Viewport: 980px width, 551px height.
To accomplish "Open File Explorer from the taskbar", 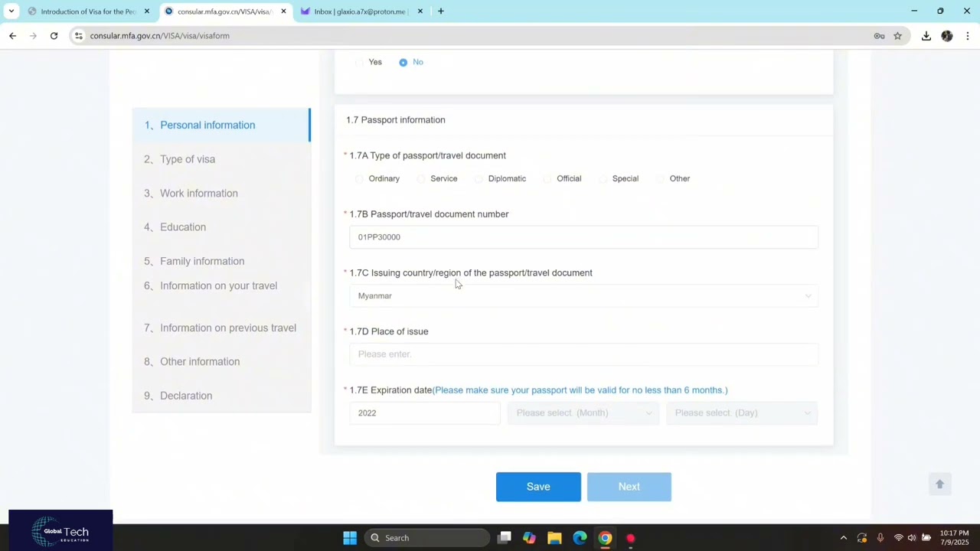I will [x=554, y=538].
